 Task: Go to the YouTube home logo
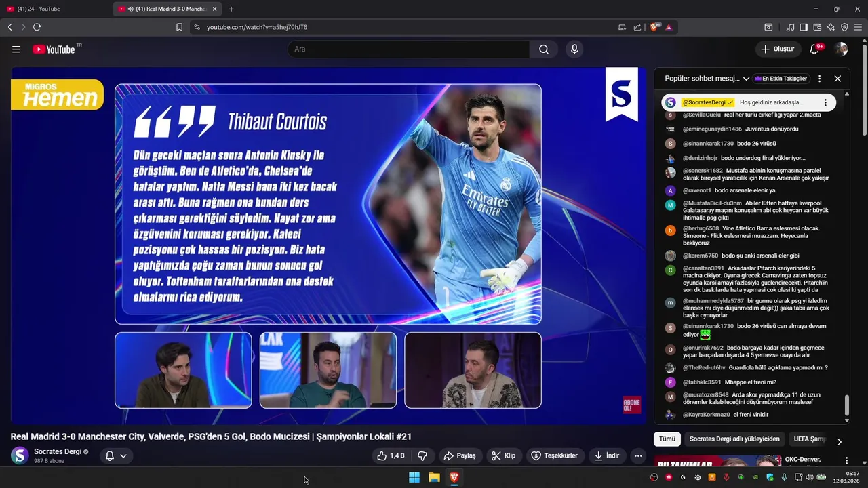(x=54, y=49)
